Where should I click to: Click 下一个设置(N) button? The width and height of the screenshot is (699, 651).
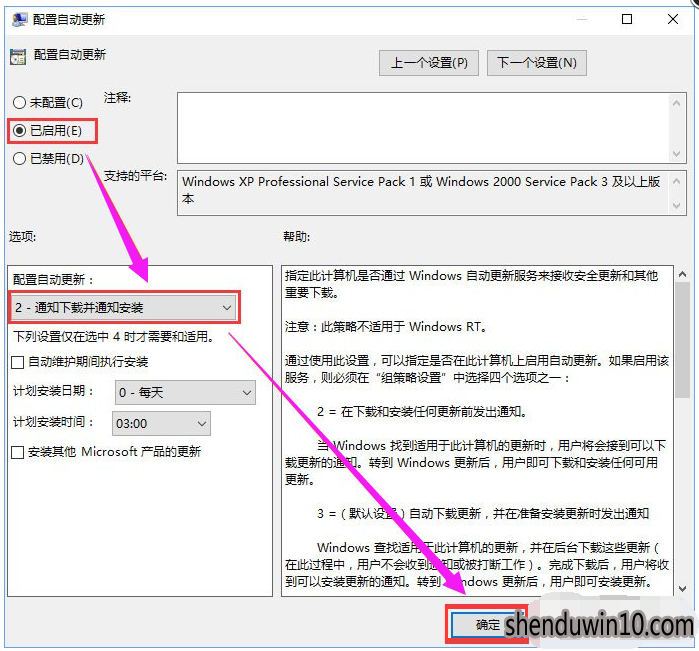[x=537, y=63]
